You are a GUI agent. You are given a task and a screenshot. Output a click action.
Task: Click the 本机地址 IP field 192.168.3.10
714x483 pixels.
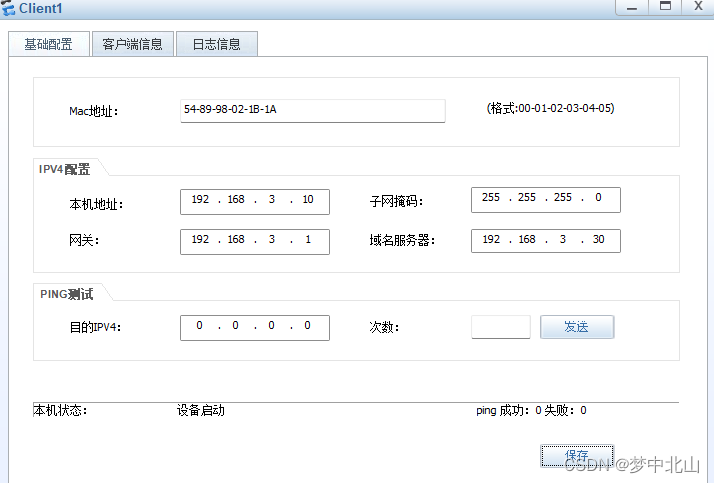(x=255, y=202)
